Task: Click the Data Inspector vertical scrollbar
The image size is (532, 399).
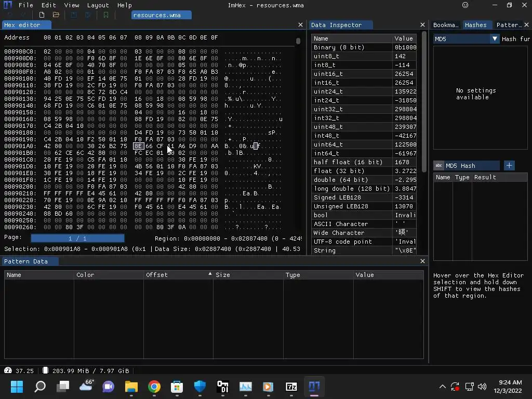Action: tap(424, 102)
